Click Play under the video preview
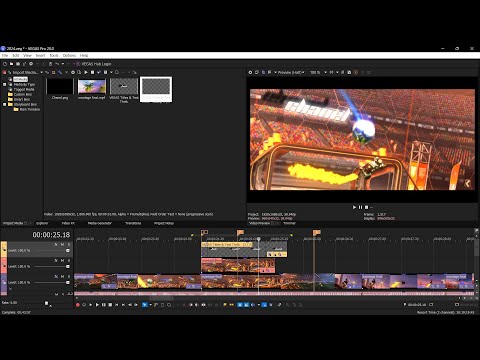Screen dimensions: 480x360 pos(354,207)
